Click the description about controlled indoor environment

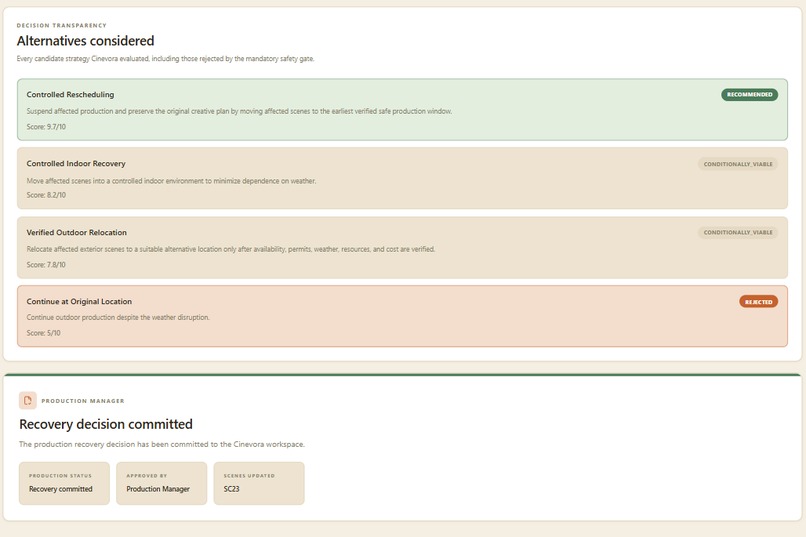click(171, 181)
